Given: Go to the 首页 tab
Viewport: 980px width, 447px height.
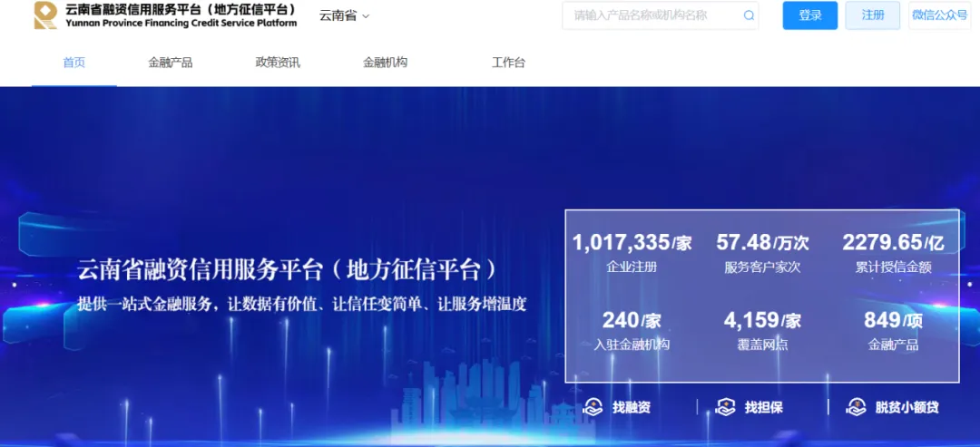Looking at the screenshot, I should click(73, 63).
